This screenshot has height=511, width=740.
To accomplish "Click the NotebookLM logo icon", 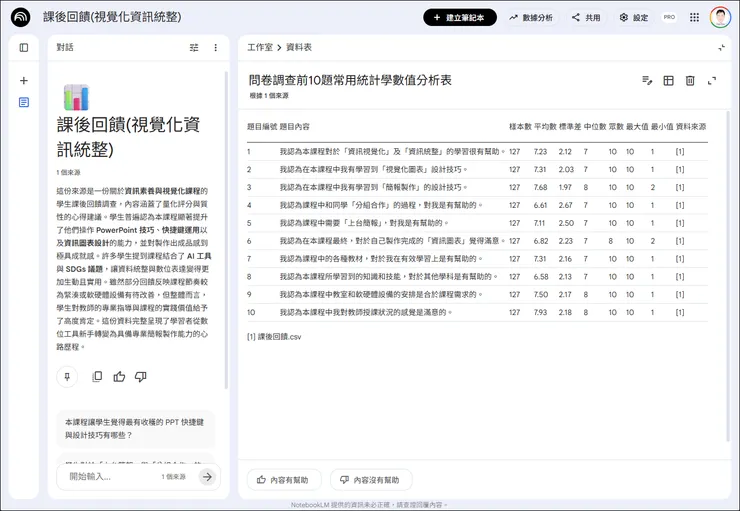I will pyautogui.click(x=20, y=17).
